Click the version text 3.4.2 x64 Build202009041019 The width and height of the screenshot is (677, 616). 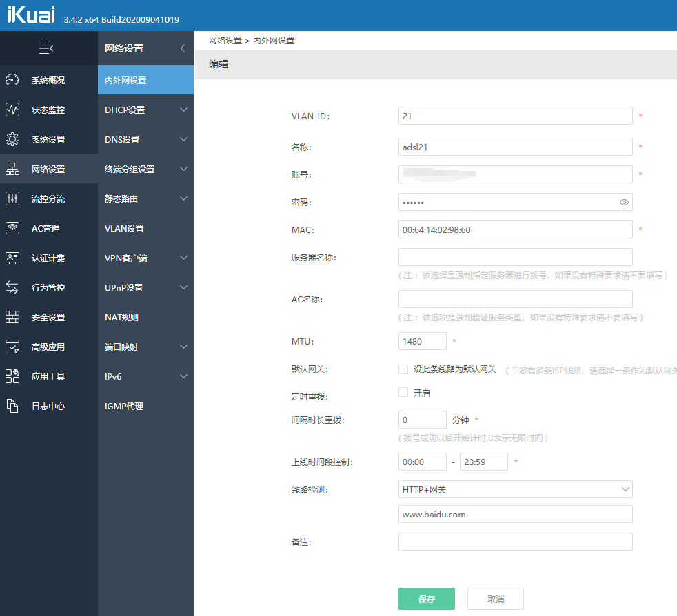click(x=121, y=19)
